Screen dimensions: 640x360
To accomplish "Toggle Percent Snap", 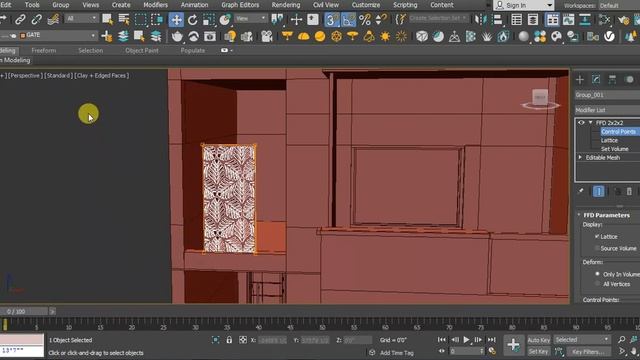I will 365,19.
